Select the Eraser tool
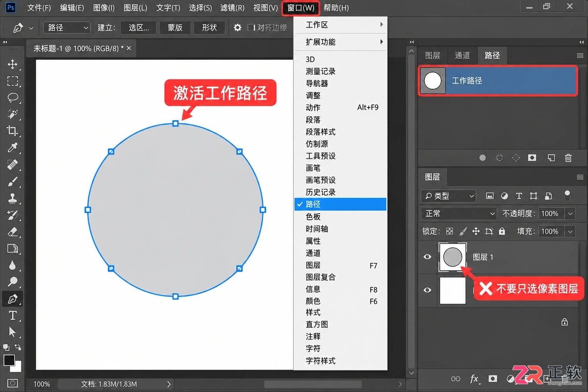This screenshot has width=588, height=392. pyautogui.click(x=13, y=232)
